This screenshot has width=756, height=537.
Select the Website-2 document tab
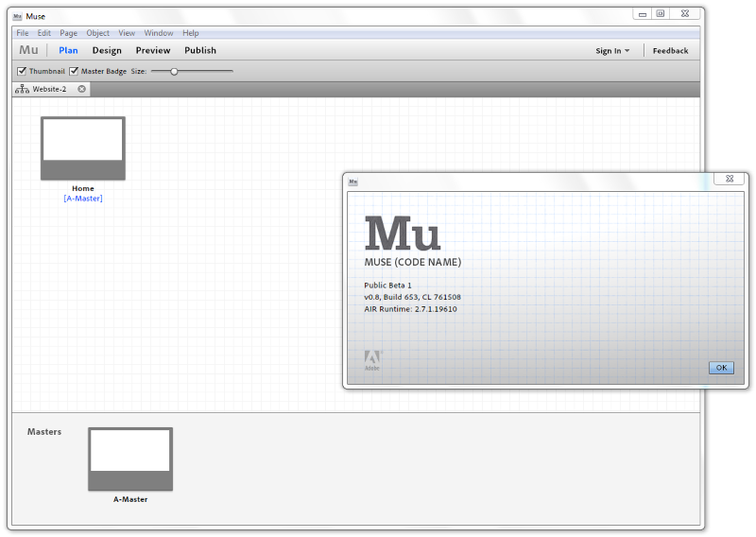(x=51, y=89)
